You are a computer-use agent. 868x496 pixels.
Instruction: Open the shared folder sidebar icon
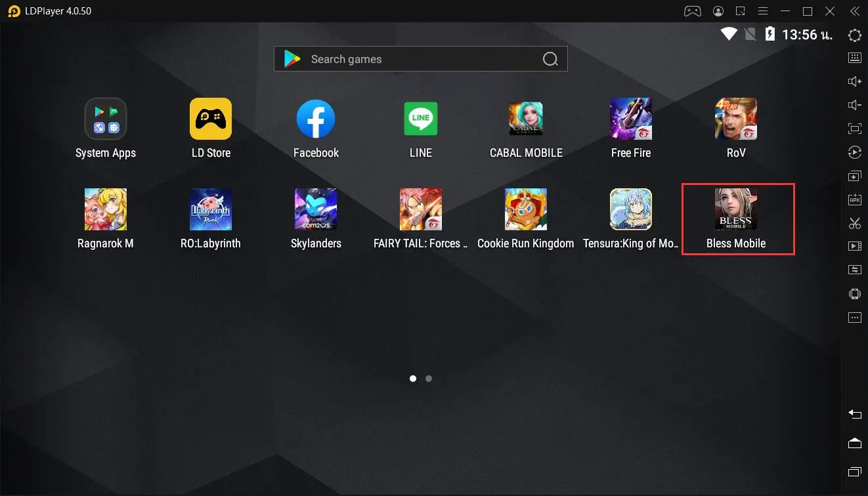point(855,270)
